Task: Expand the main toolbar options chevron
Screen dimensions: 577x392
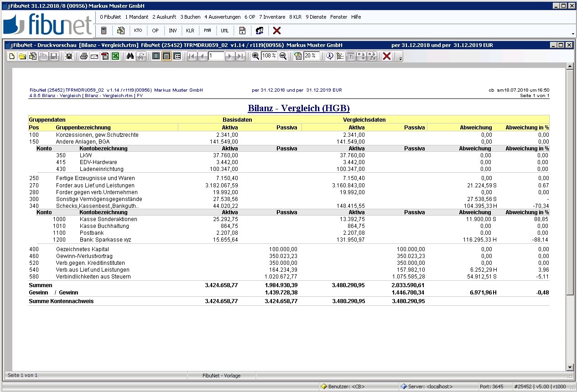Action: pyautogui.click(x=573, y=34)
